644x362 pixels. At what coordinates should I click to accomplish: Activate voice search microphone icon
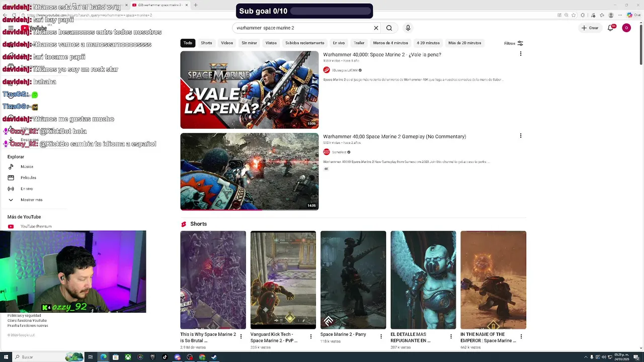click(x=408, y=28)
